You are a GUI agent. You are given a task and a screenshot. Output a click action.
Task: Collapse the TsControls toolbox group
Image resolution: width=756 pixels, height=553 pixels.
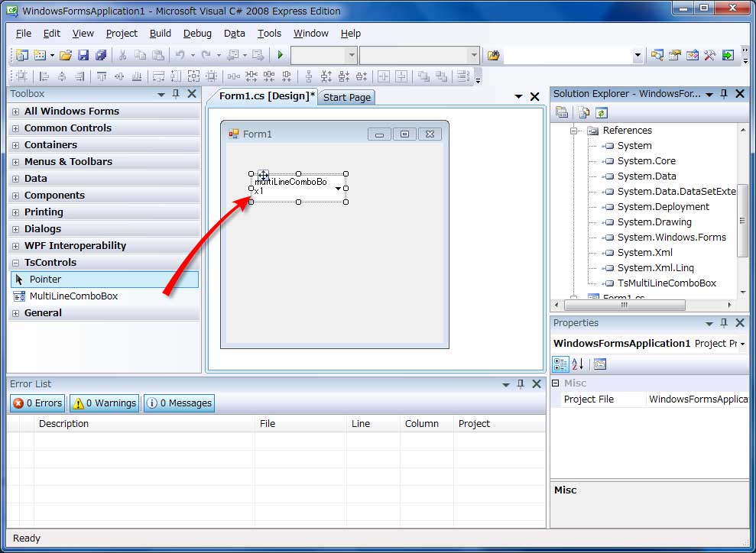pos(15,263)
